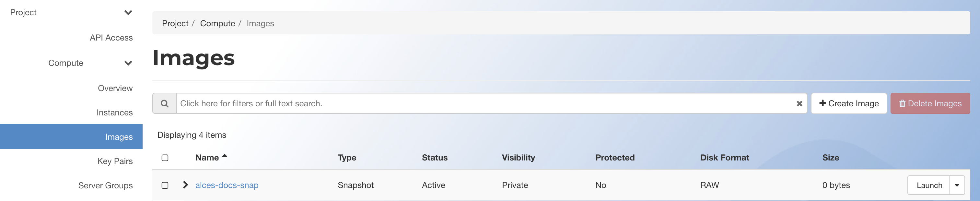Screen dimensions: 980x201
Task: Click the Delete Images button
Action: tap(930, 103)
